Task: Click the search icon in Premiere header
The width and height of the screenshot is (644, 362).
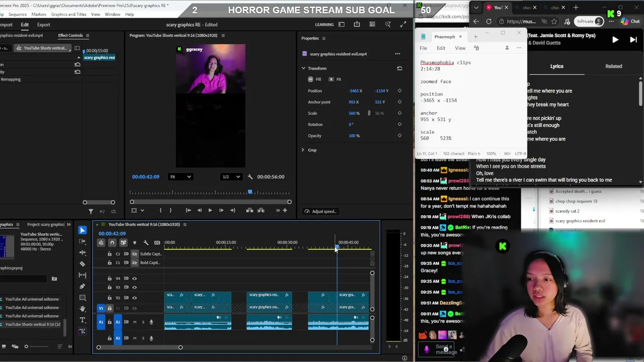Action: click(x=388, y=24)
